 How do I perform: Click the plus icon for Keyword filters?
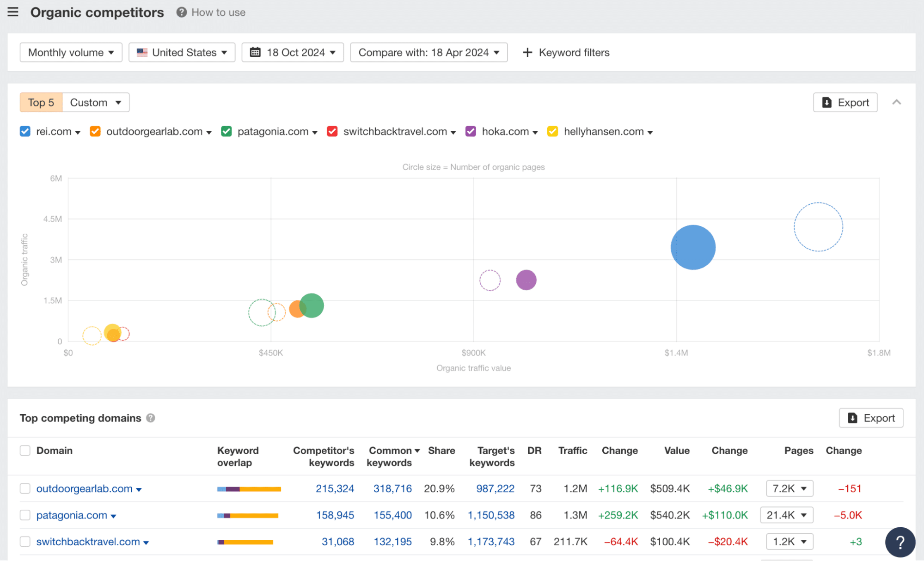point(527,53)
